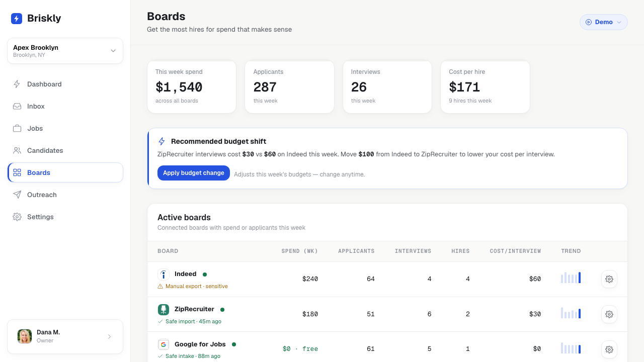
Task: Click the lightning icon beside Recommended budget shift
Action: [162, 141]
